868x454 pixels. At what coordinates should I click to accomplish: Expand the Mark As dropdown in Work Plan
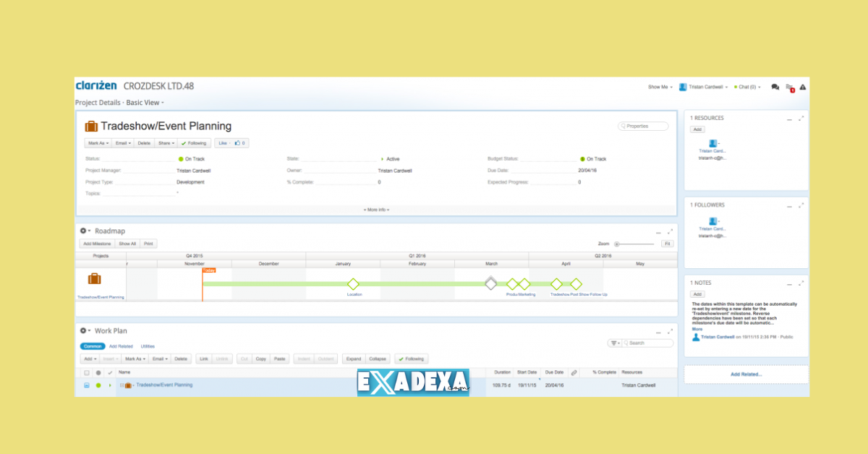[x=135, y=359]
